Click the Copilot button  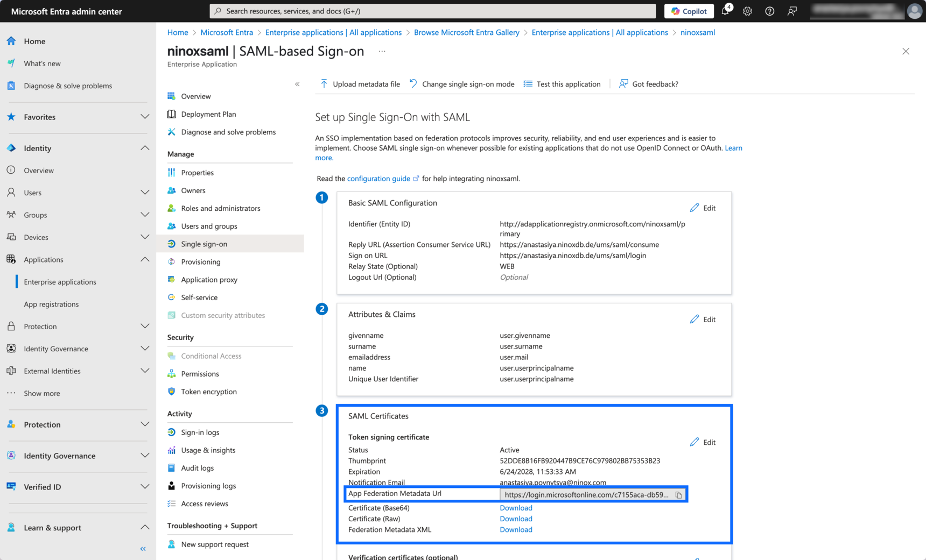tap(689, 11)
